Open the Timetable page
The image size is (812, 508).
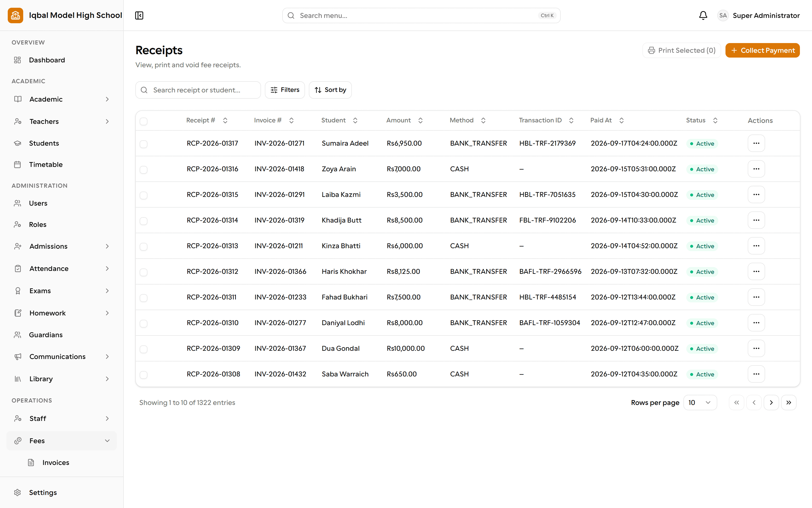point(62,165)
